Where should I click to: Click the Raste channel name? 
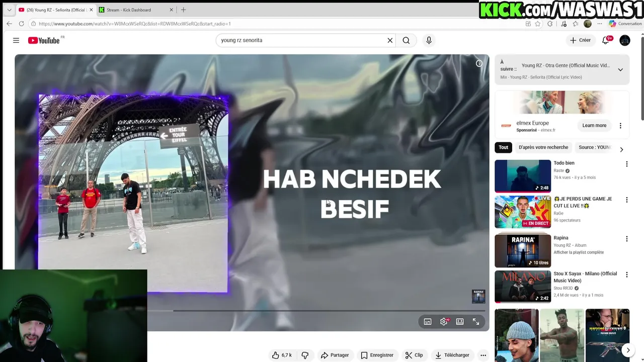[x=559, y=170]
